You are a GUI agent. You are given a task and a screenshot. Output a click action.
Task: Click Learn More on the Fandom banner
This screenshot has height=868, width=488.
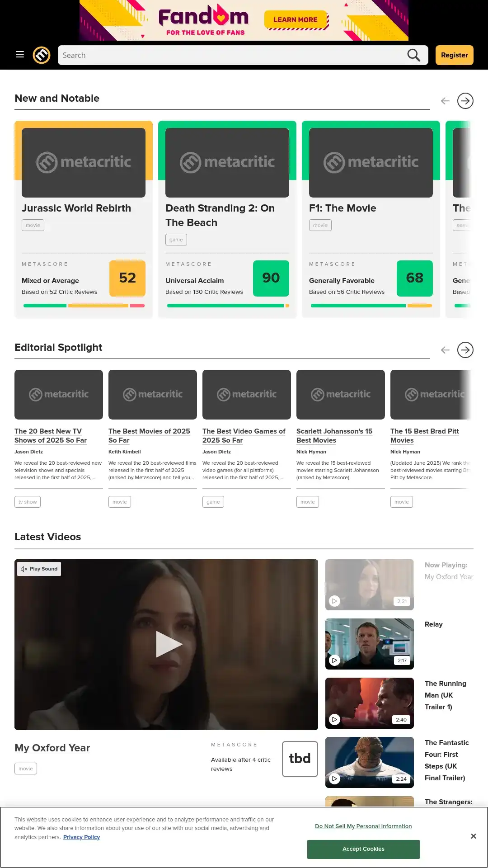(x=296, y=20)
